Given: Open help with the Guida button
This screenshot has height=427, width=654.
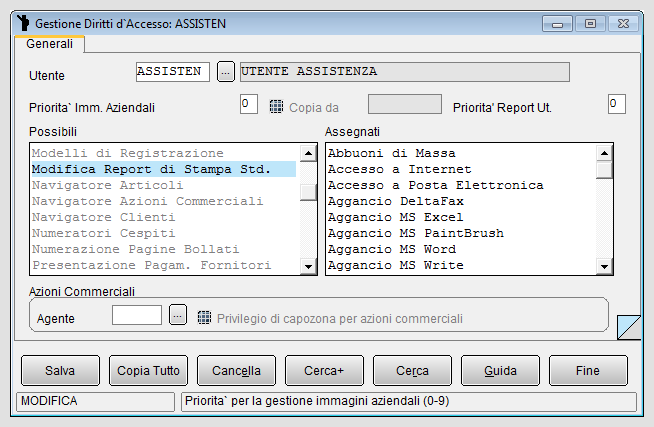Looking at the screenshot, I should (x=500, y=370).
